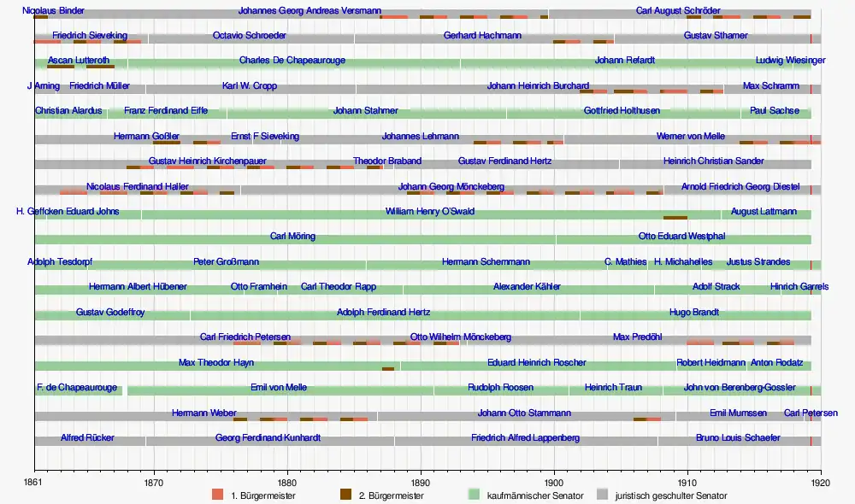Click the 1890 year label on axis

pyautogui.click(x=421, y=480)
